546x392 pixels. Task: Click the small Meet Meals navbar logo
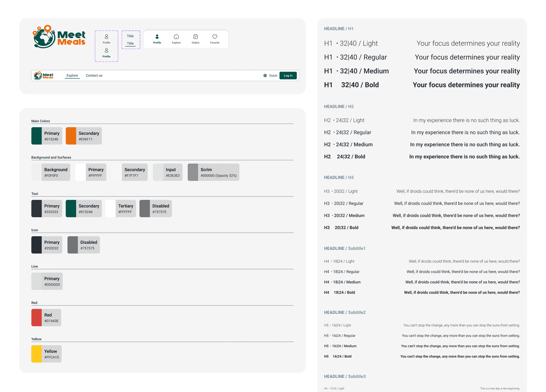pos(44,75)
